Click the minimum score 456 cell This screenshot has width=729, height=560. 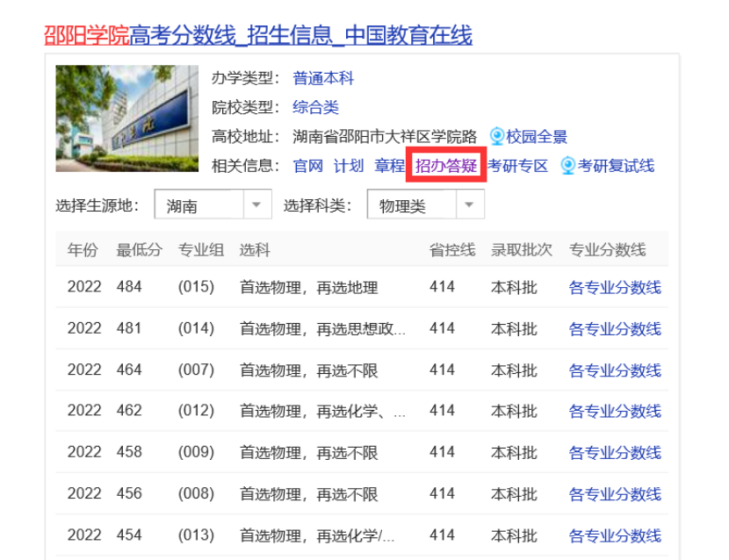click(x=129, y=493)
